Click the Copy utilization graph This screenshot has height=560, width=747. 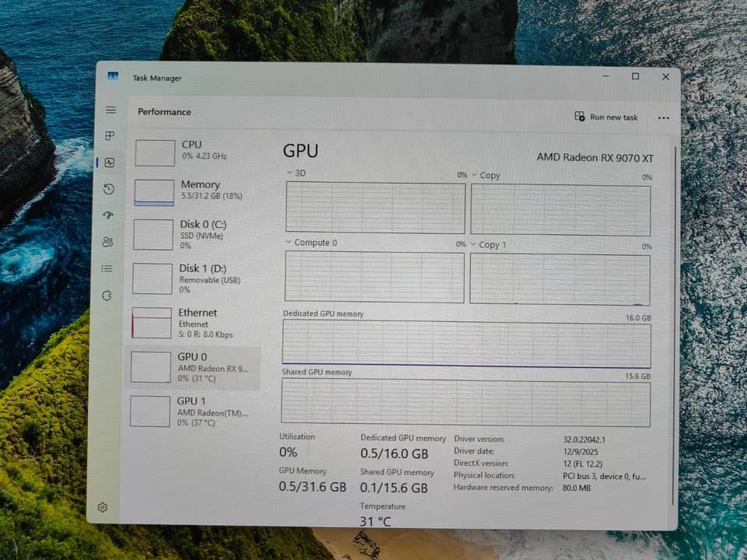[561, 210]
